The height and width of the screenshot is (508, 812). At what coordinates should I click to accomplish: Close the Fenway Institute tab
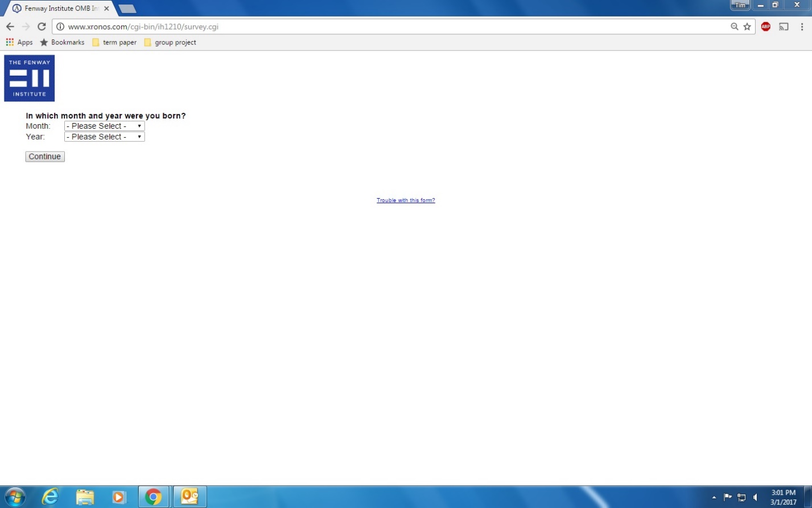106,9
